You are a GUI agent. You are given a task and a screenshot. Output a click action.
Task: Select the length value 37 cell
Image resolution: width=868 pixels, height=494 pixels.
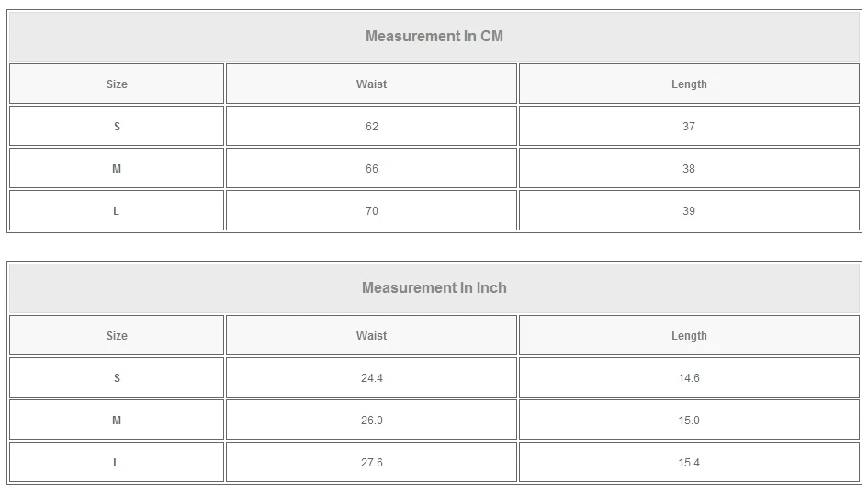(x=689, y=127)
